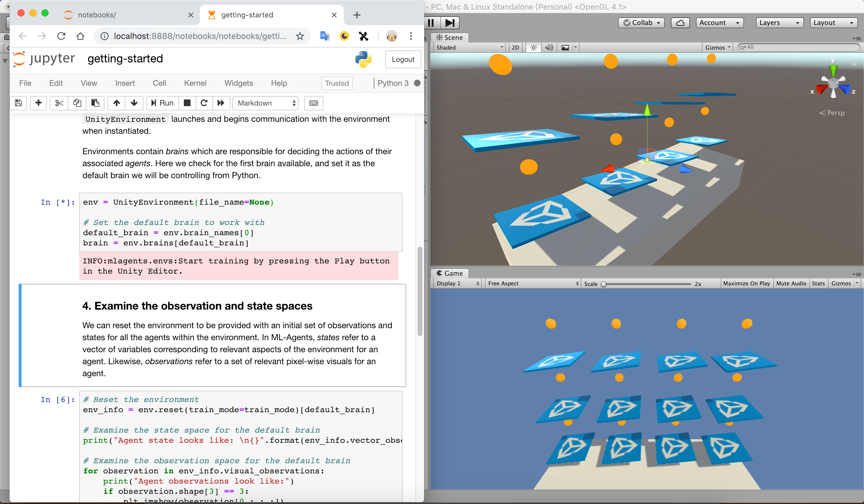Click the Jupyter logo
The height and width of the screenshot is (504, 864).
coord(43,58)
